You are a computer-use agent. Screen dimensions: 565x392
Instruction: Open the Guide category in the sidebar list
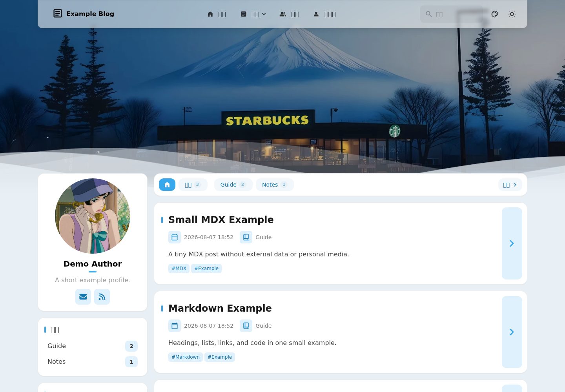coord(93,346)
